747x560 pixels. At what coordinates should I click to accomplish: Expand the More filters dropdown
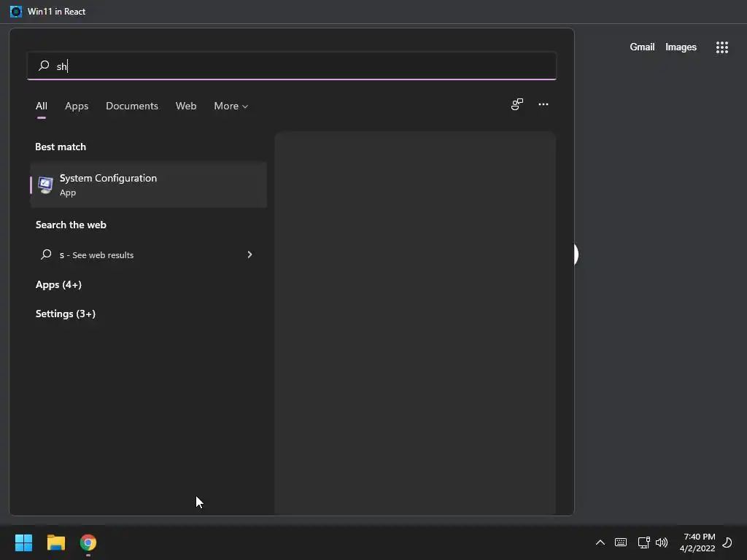click(231, 106)
